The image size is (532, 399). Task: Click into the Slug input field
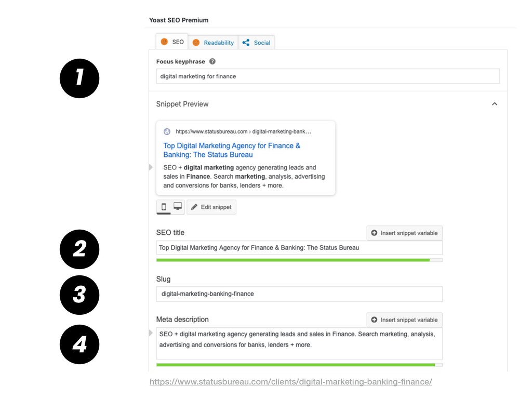299,294
